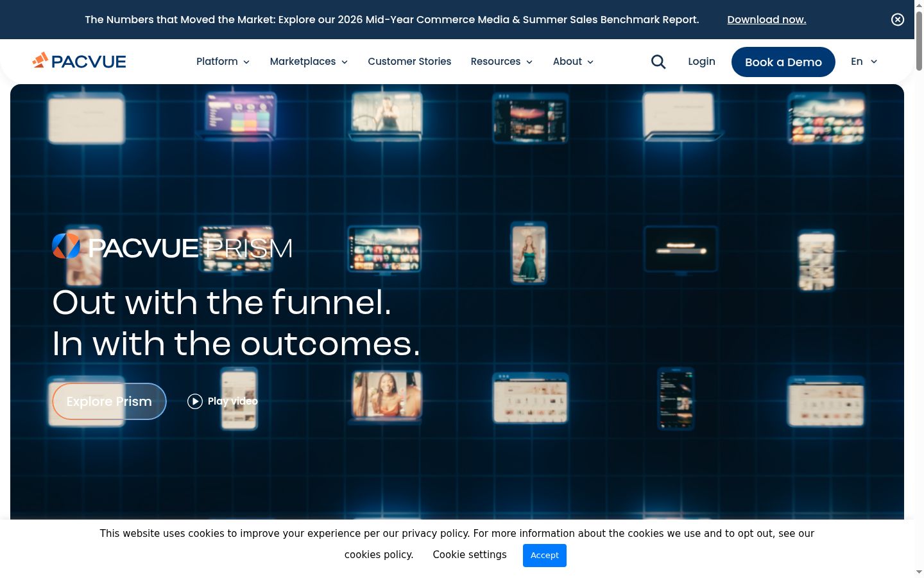Click the Book a Demo button
This screenshot has width=924, height=578.
[x=783, y=62]
